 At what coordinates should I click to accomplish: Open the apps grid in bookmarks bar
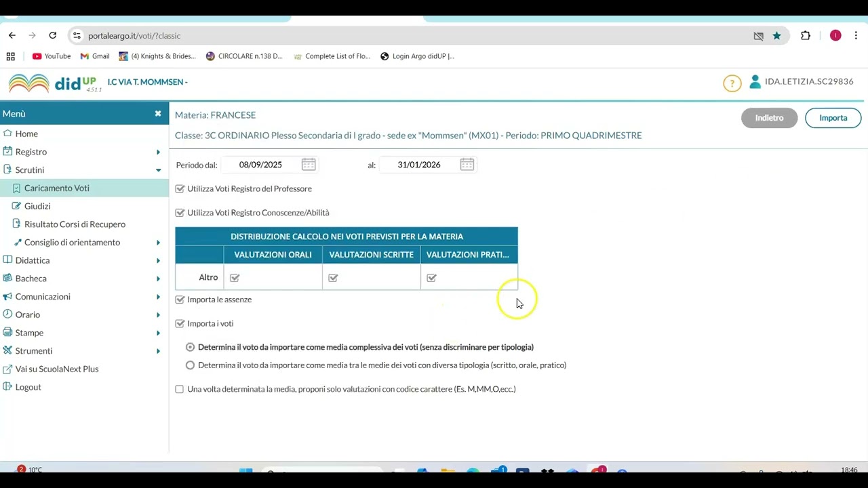(x=11, y=56)
